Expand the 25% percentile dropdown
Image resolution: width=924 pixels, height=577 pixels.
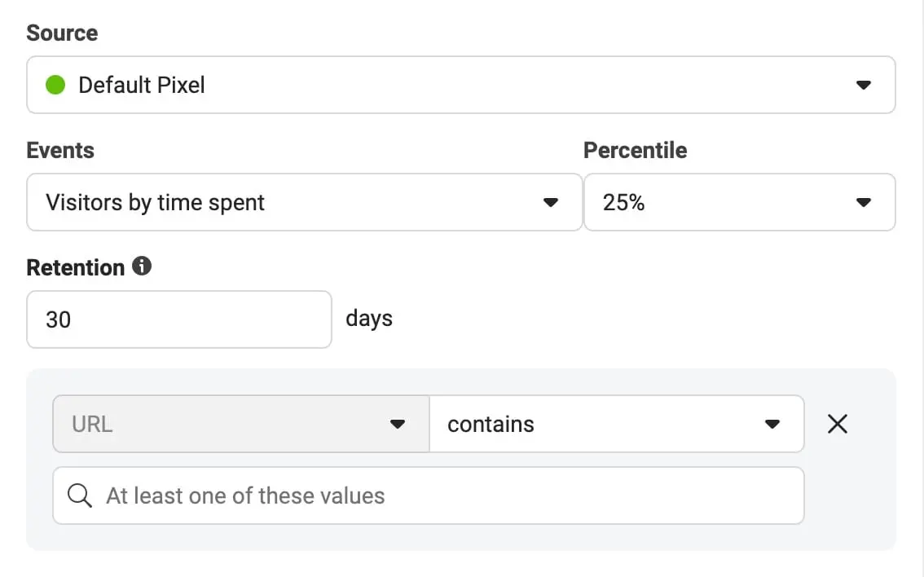pos(739,202)
